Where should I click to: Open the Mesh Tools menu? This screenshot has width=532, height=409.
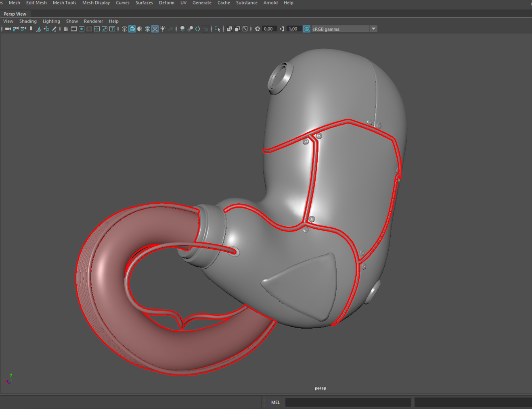point(64,3)
